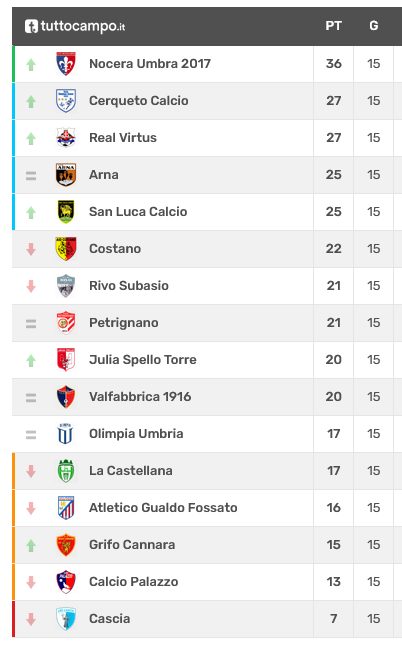Open the Atletico Gualdo Fossato link
The width and height of the screenshot is (402, 653).
(x=163, y=508)
